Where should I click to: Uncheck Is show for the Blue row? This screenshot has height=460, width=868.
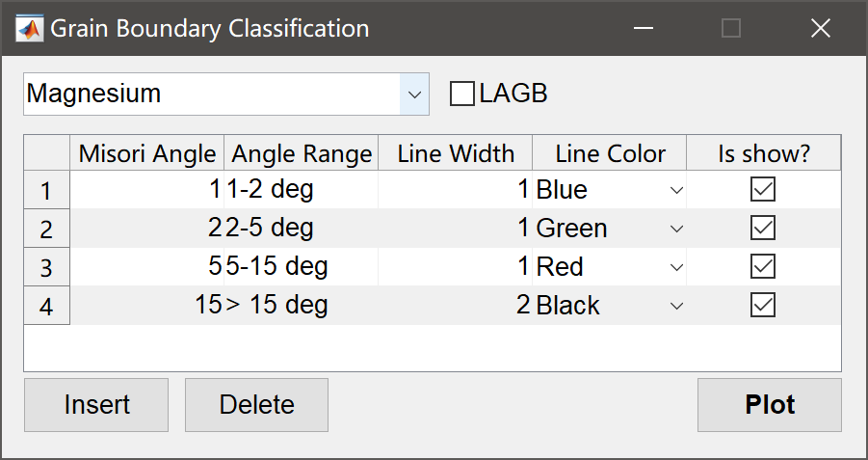tap(763, 190)
